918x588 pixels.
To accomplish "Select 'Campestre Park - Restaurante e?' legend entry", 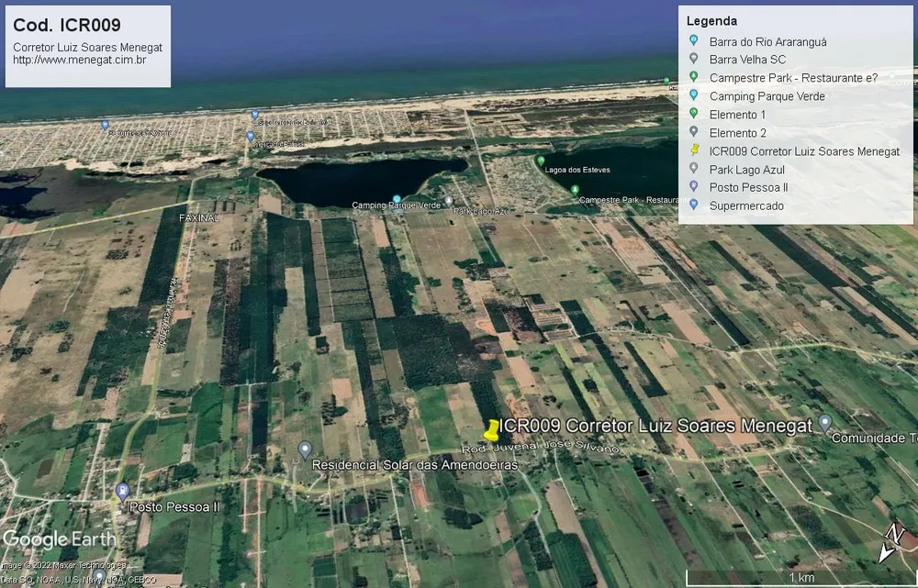I will [794, 78].
